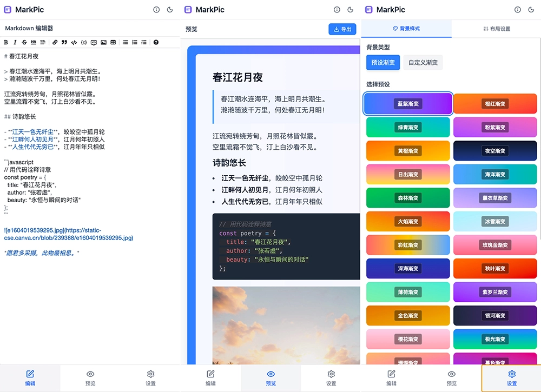Open the 背景样式 tab
Screen dimensions: 541x392
point(406,29)
